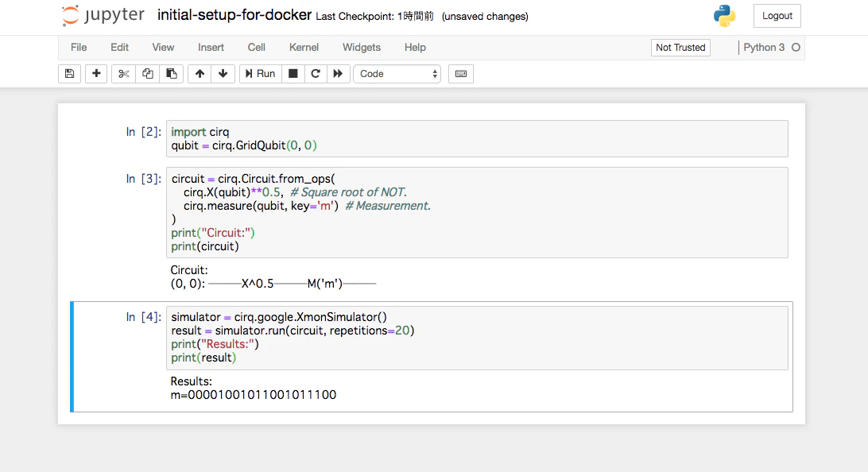Expand the File menu
This screenshot has height=472, width=868.
point(79,48)
